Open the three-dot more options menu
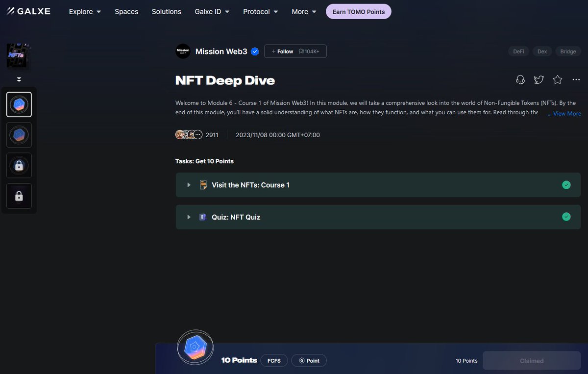The height and width of the screenshot is (374, 588). (x=576, y=79)
